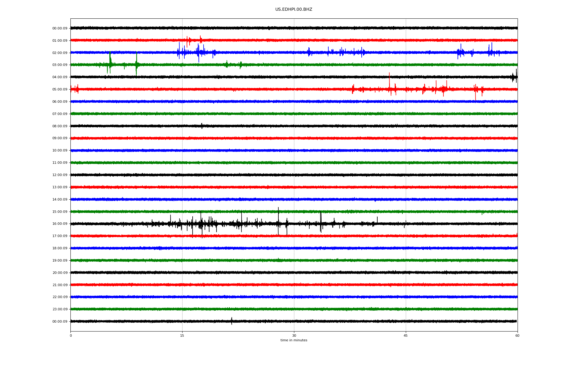Click the plot title US.EDHPI.00.BHZ
The image size is (588, 368).
pyautogui.click(x=293, y=10)
